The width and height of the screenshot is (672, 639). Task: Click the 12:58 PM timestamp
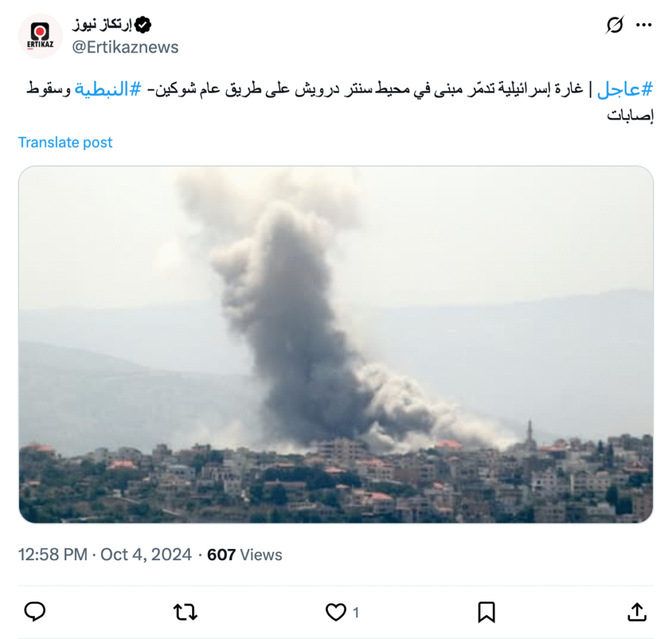click(52, 554)
